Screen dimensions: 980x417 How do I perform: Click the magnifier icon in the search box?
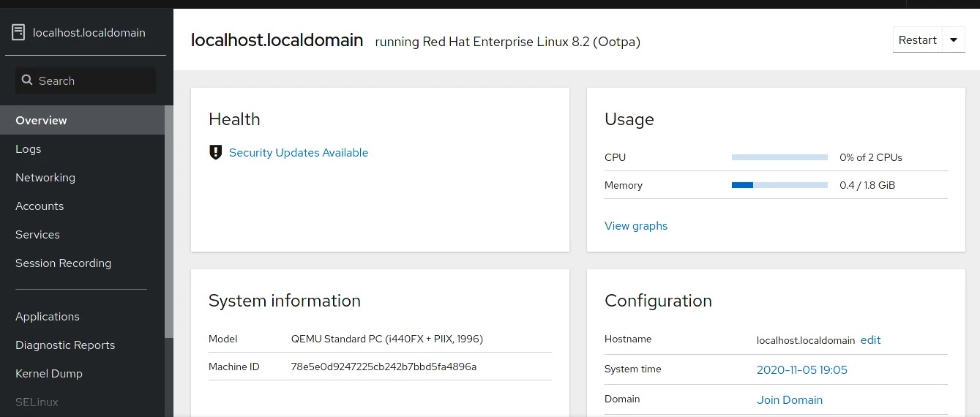coord(27,80)
